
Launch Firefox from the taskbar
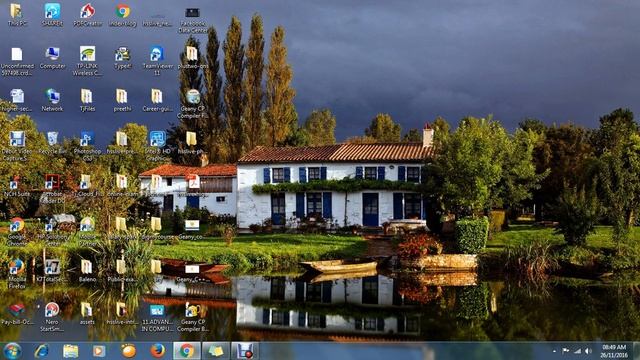(x=158, y=351)
